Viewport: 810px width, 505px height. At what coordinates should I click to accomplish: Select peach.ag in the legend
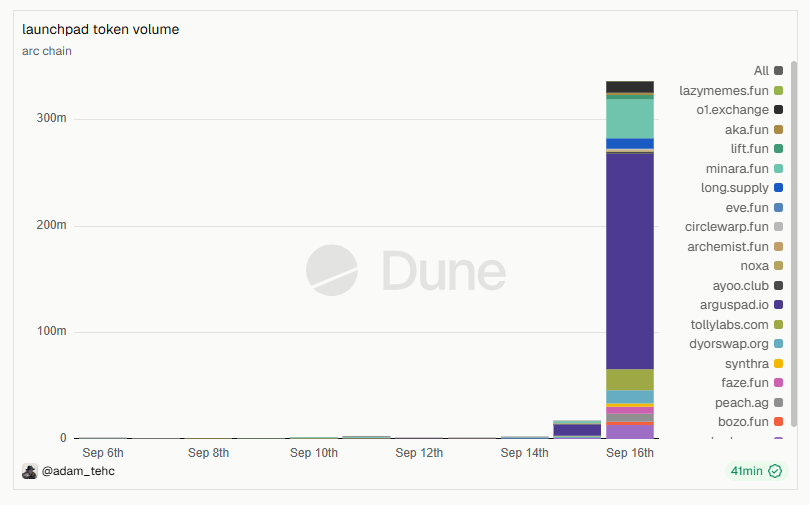(x=749, y=402)
